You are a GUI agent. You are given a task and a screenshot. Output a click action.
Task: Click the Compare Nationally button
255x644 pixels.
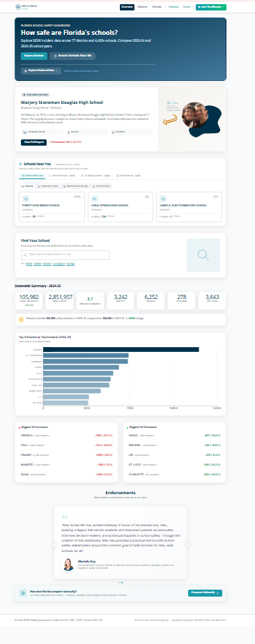(x=205, y=593)
